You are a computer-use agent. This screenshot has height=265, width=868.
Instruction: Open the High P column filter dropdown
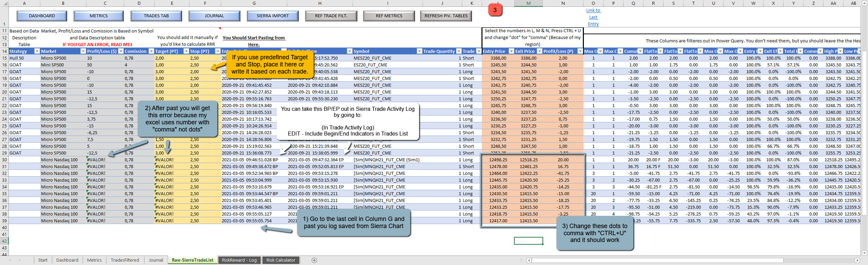[840, 51]
